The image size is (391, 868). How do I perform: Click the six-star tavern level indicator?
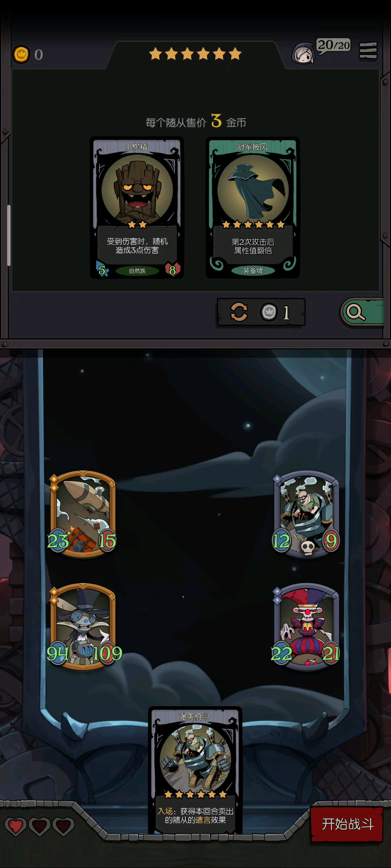[x=195, y=54]
